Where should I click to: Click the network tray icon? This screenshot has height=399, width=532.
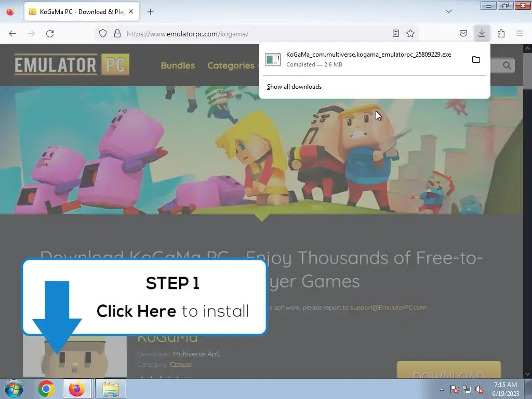467,389
